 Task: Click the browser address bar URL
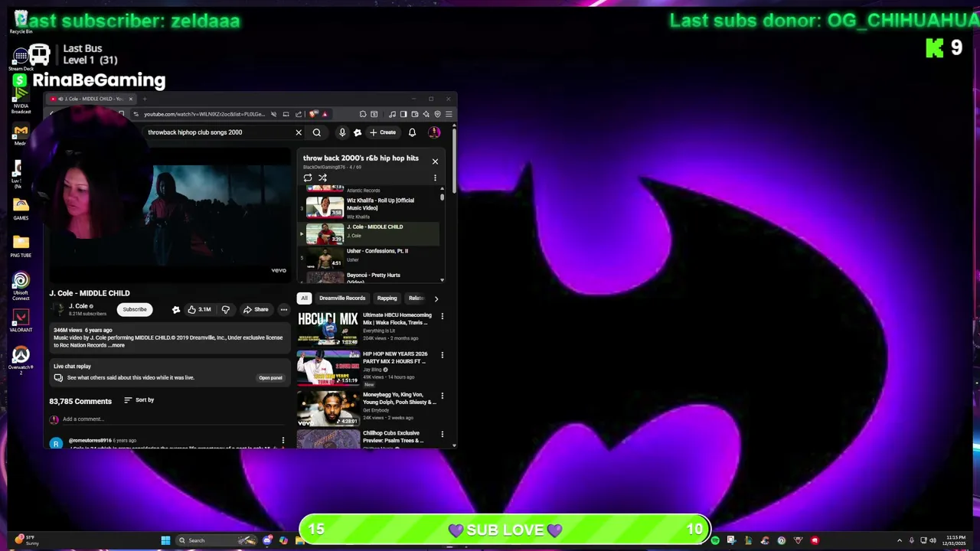204,115
